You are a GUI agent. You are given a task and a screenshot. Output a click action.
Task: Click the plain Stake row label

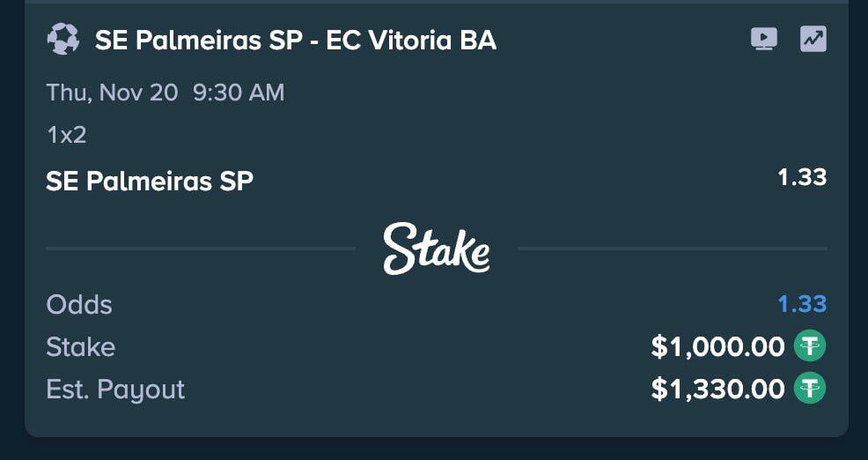(x=80, y=347)
